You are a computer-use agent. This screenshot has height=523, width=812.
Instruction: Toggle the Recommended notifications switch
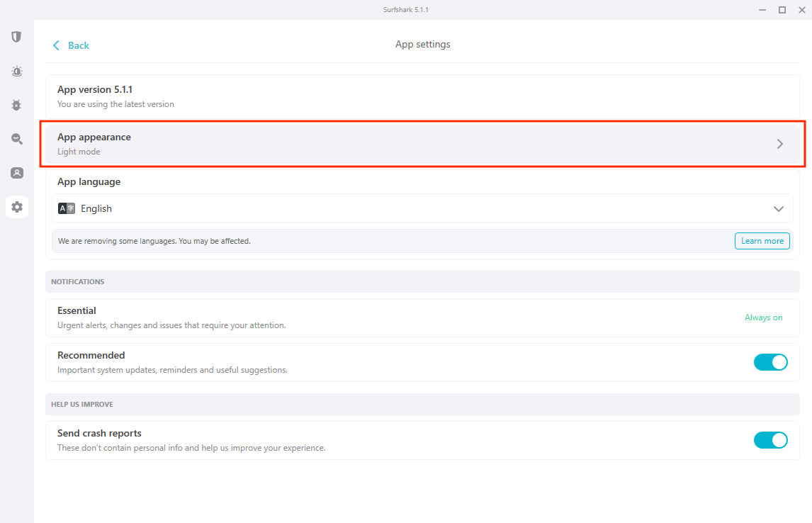[770, 362]
